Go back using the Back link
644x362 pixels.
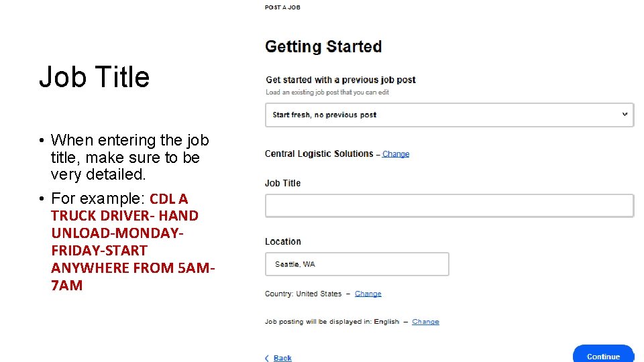[x=282, y=358]
